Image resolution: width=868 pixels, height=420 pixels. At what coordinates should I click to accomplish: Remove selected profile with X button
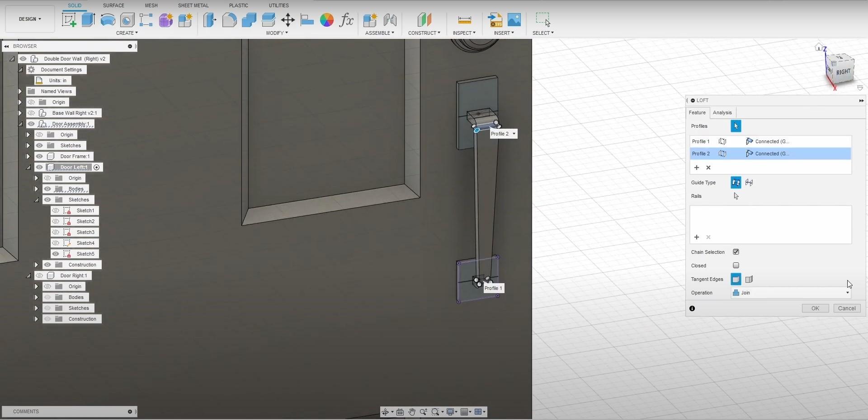click(x=708, y=168)
